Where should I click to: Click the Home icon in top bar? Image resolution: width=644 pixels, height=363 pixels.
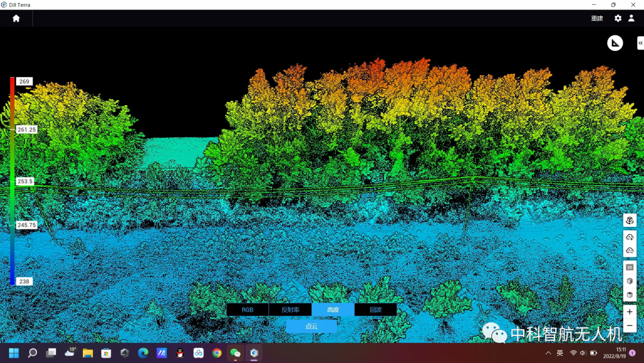point(16,19)
